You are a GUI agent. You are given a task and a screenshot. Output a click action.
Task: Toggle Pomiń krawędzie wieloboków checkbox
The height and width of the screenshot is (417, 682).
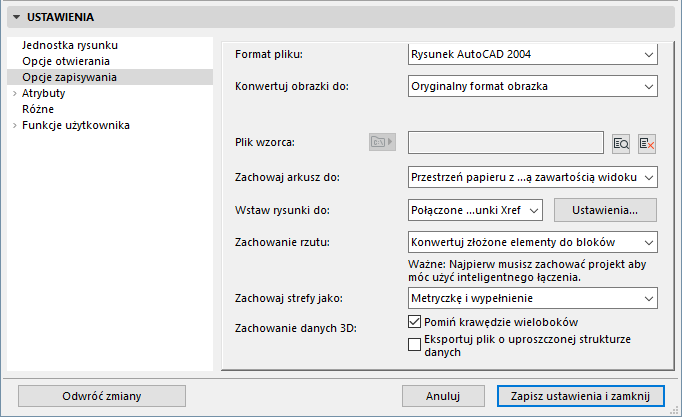(x=415, y=322)
